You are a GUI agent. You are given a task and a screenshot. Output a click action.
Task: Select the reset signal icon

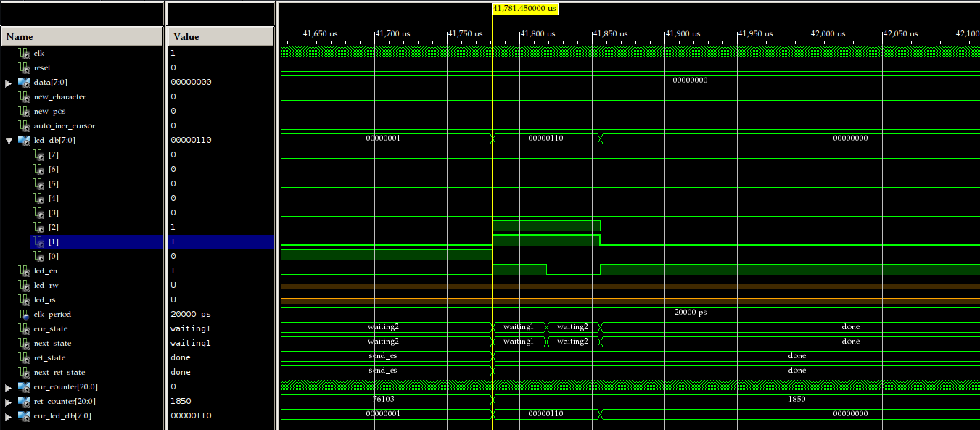[23, 67]
